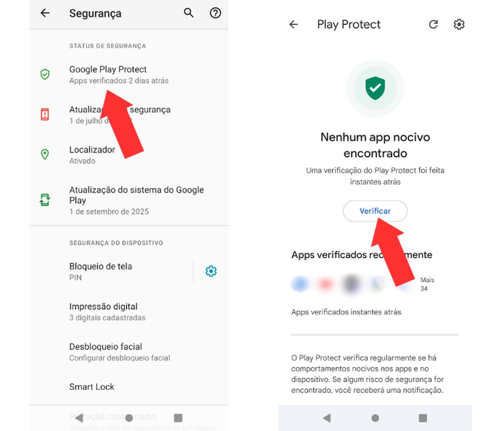Tap refresh icon in Play Protect
This screenshot has width=504, height=431.
point(433,25)
